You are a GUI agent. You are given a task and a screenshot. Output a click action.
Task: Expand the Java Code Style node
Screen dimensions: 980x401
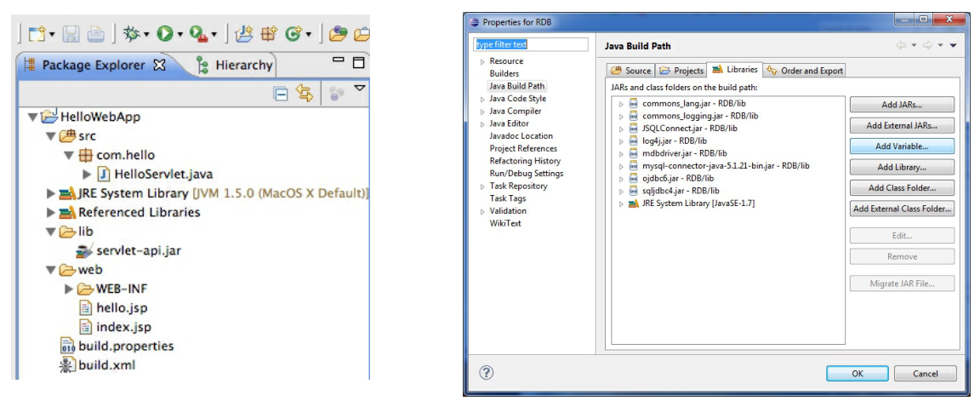482,99
